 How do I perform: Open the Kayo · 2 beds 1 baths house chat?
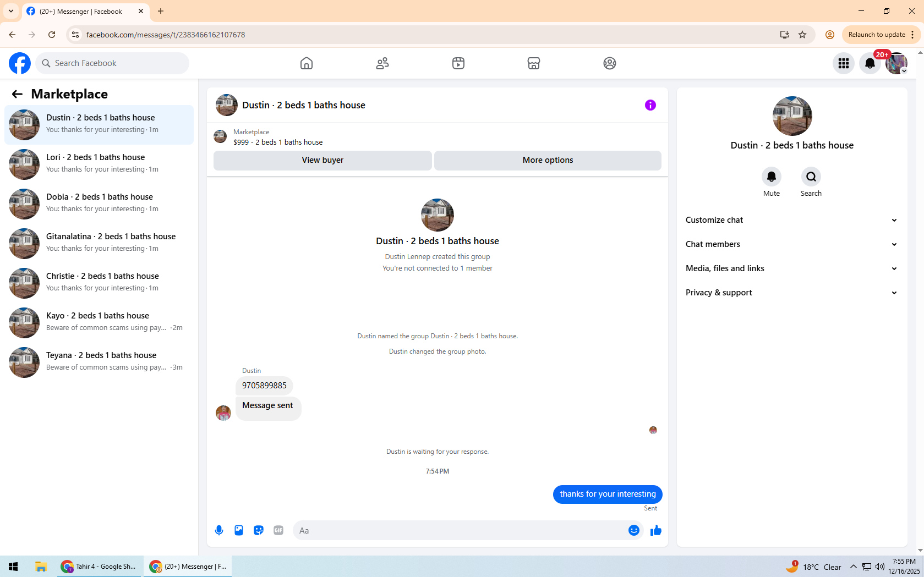point(99,323)
